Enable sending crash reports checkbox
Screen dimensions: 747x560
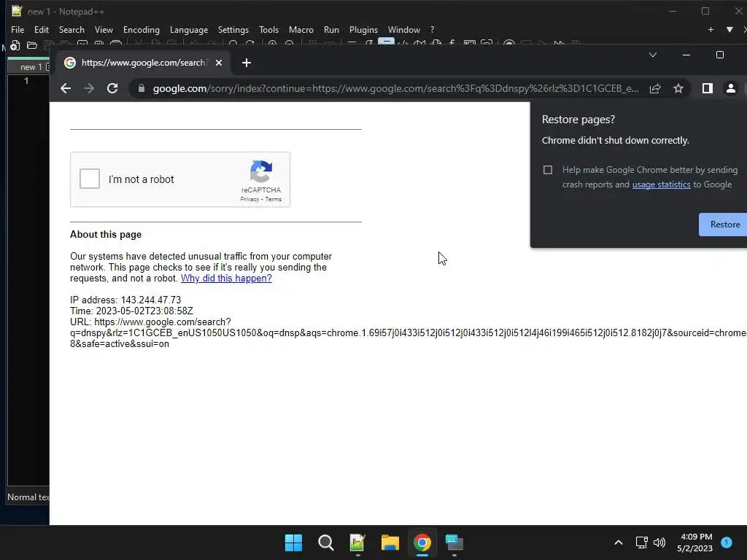(x=548, y=170)
